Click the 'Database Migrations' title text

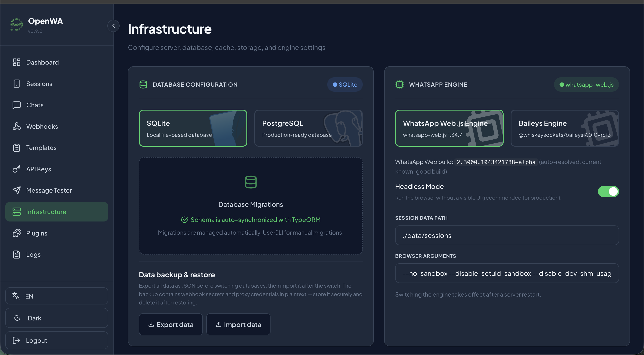(251, 204)
